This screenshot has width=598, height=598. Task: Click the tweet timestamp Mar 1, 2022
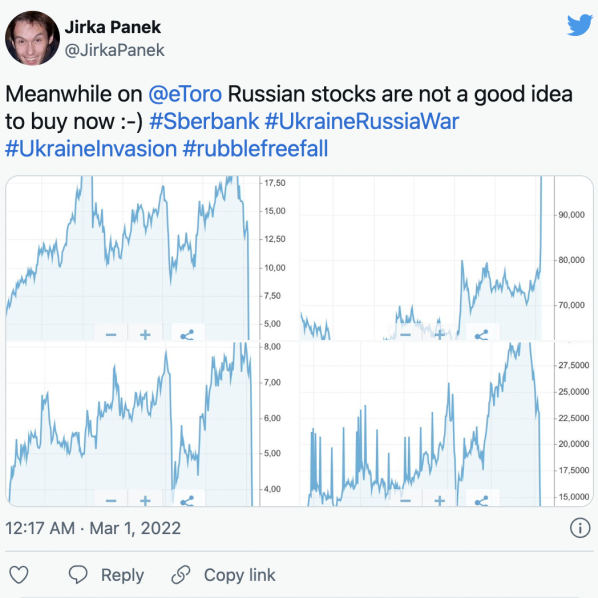click(x=135, y=528)
